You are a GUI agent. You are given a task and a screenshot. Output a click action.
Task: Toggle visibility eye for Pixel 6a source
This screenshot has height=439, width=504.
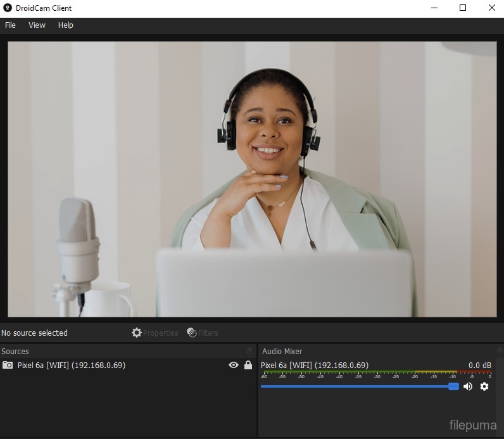click(234, 365)
